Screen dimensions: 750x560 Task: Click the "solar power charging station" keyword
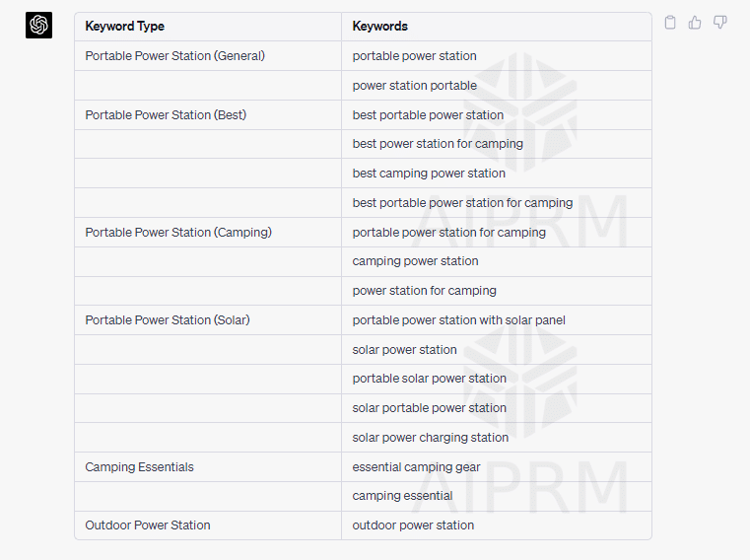(431, 438)
